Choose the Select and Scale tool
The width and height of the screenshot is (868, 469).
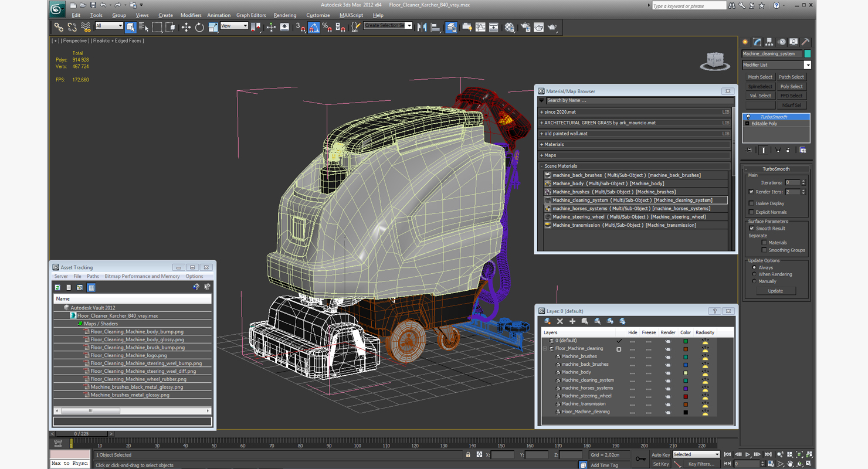[213, 27]
